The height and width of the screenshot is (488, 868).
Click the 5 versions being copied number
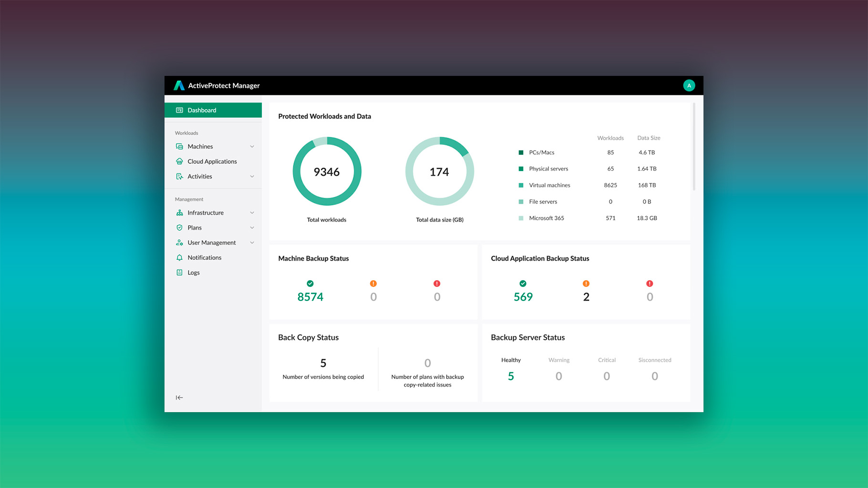[x=323, y=363]
